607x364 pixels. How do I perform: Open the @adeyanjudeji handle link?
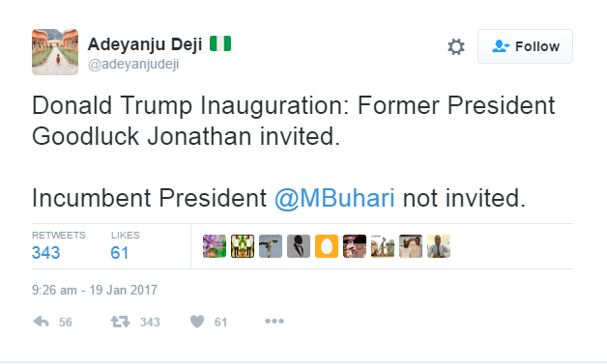[x=133, y=64]
